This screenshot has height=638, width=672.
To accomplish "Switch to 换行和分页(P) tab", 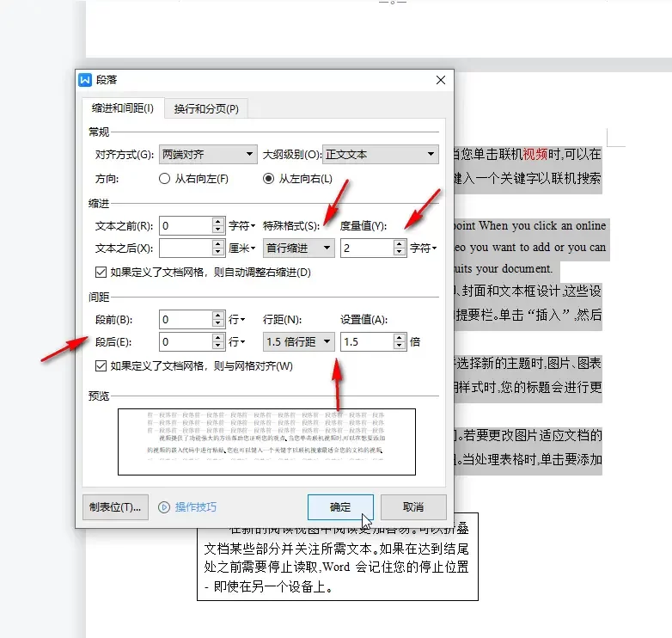I will pyautogui.click(x=206, y=109).
